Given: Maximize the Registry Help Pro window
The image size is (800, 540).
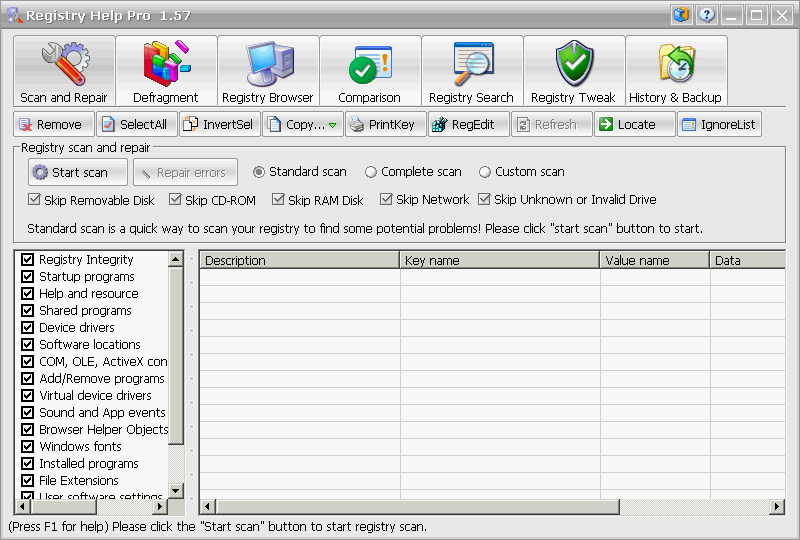Looking at the screenshot, I should (757, 15).
